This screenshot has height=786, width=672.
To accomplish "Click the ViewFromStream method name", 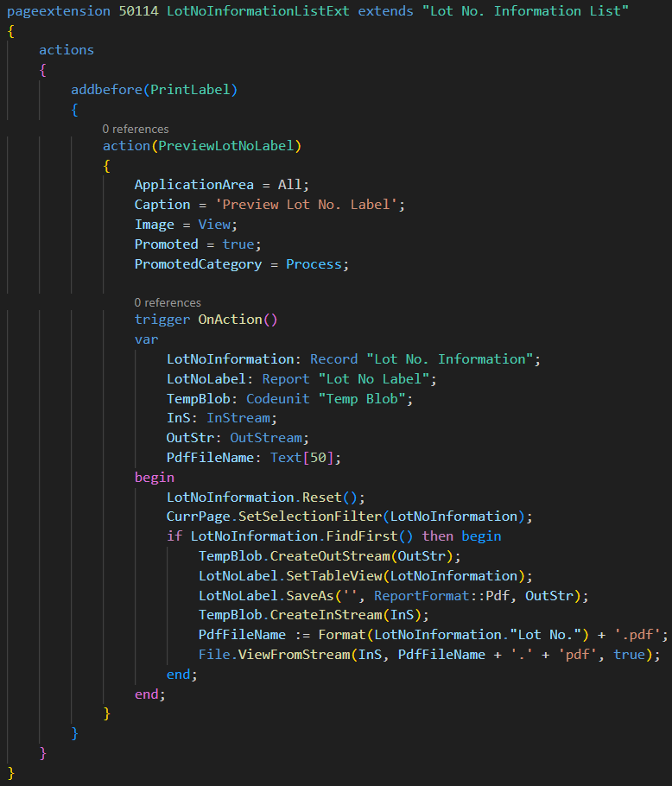I will [x=290, y=655].
